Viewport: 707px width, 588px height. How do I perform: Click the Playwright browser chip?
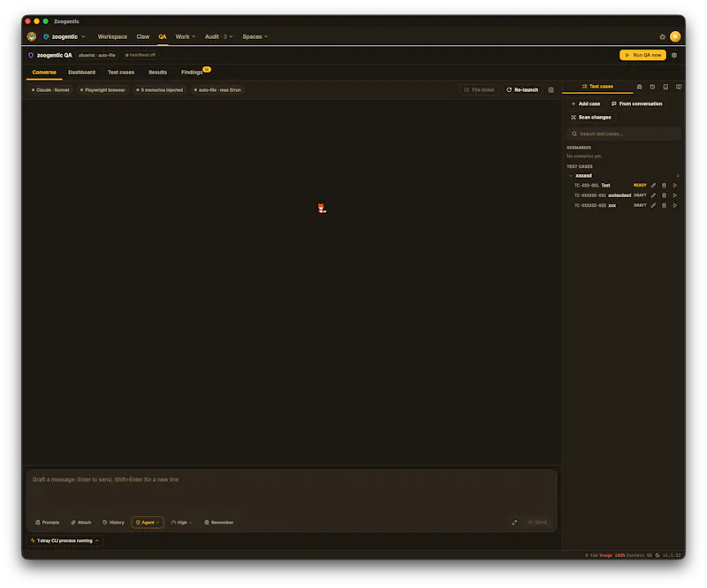coord(103,90)
